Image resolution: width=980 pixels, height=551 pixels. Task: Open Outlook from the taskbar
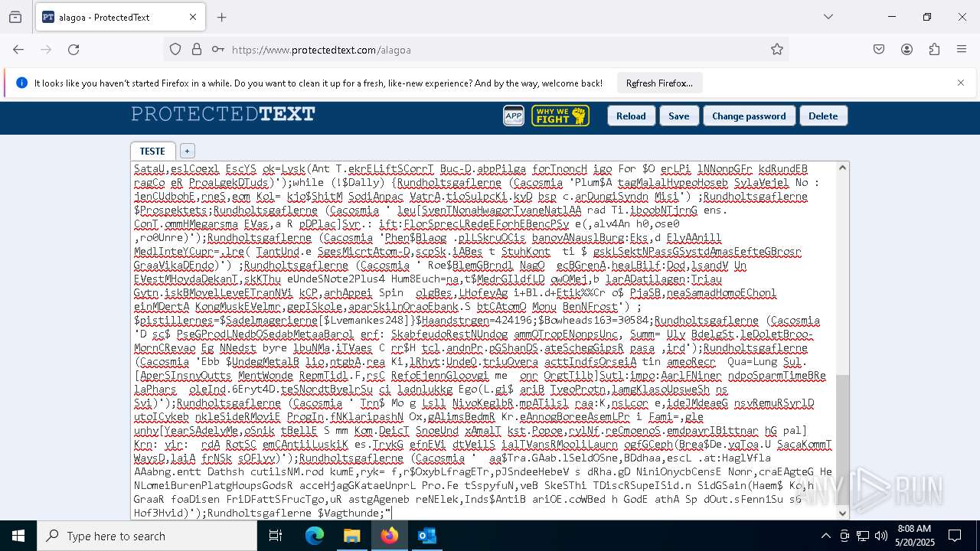[x=426, y=536]
